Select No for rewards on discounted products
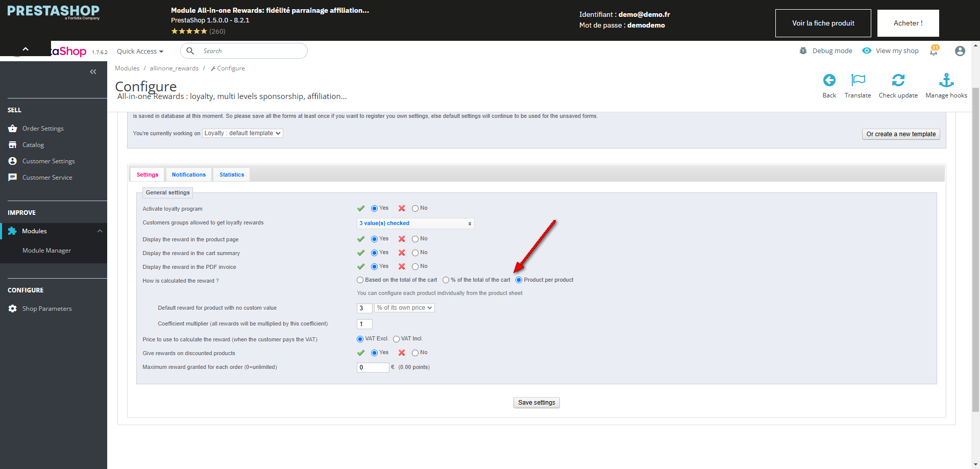Viewport: 980px width, 469px height. click(415, 353)
